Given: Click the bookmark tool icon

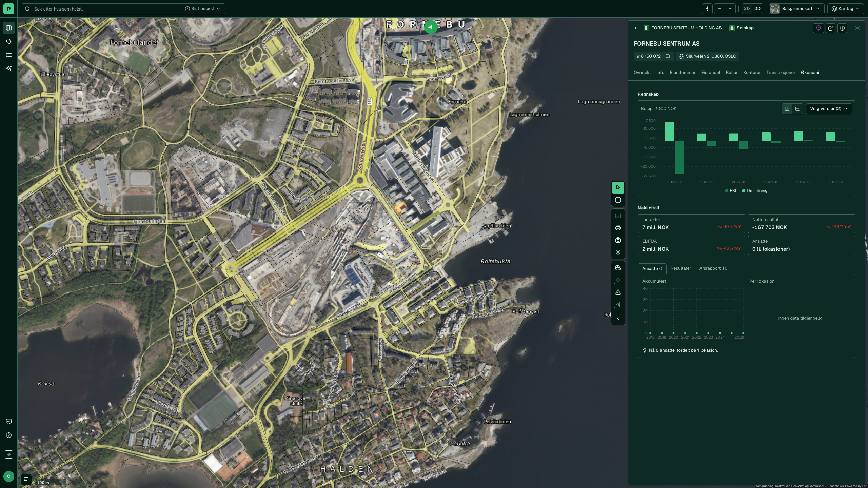Looking at the screenshot, I should click(x=618, y=216).
